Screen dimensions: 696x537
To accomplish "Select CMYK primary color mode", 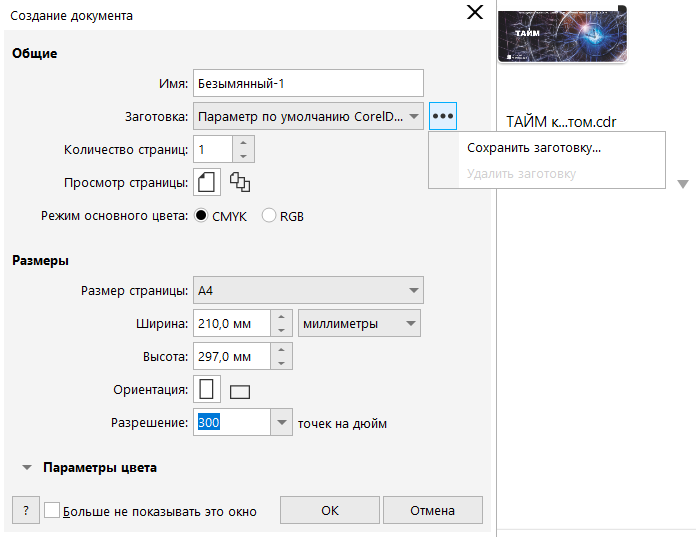I will [201, 215].
